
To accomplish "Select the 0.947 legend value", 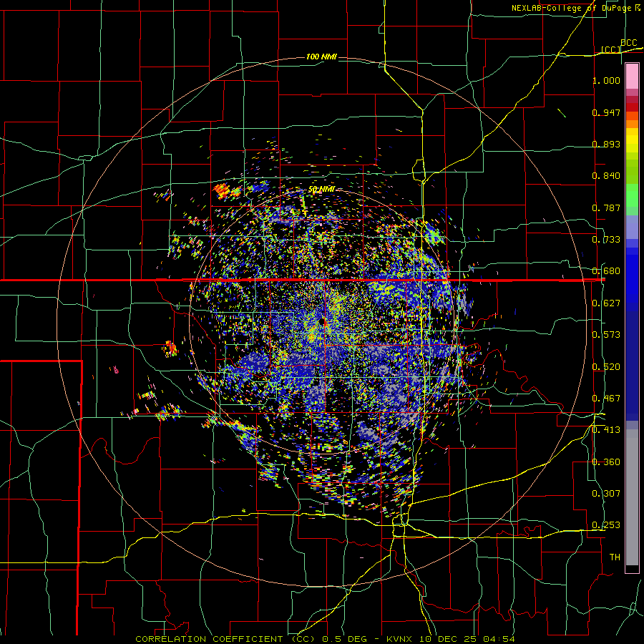I will click(x=606, y=112).
